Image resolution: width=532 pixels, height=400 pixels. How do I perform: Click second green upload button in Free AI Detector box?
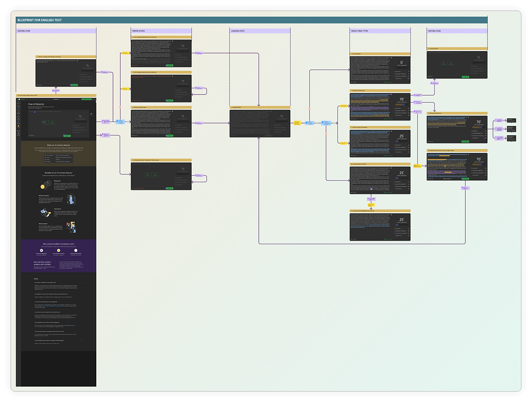coord(52,122)
